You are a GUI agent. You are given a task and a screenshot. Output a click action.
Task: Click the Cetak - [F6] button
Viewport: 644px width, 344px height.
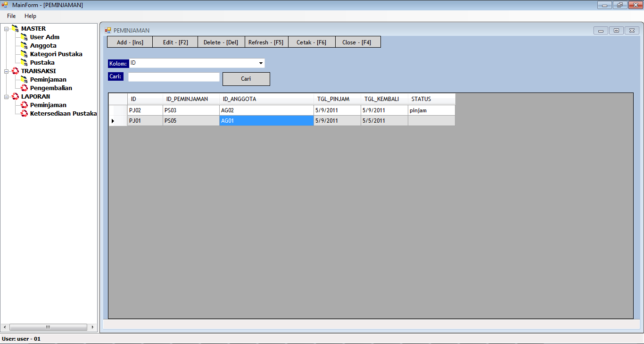(312, 42)
